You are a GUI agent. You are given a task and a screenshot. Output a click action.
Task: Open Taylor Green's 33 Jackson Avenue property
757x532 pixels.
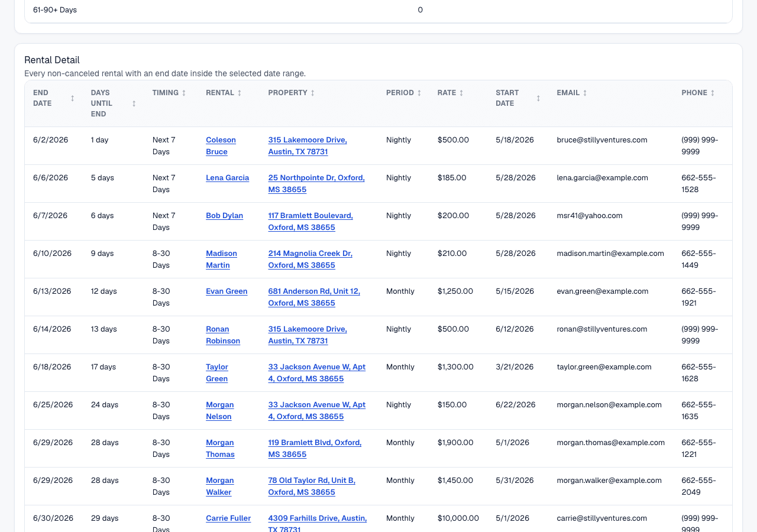[317, 373]
